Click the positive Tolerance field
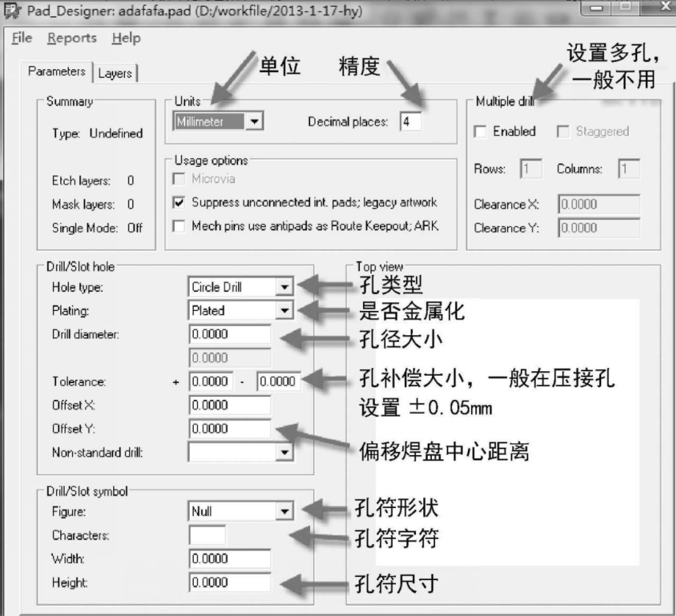The height and width of the screenshot is (616, 676). [x=212, y=382]
